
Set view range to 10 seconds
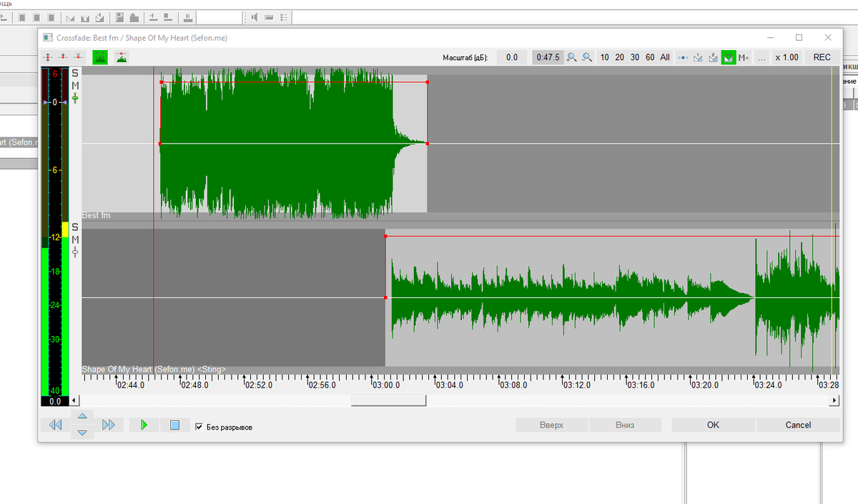point(605,57)
